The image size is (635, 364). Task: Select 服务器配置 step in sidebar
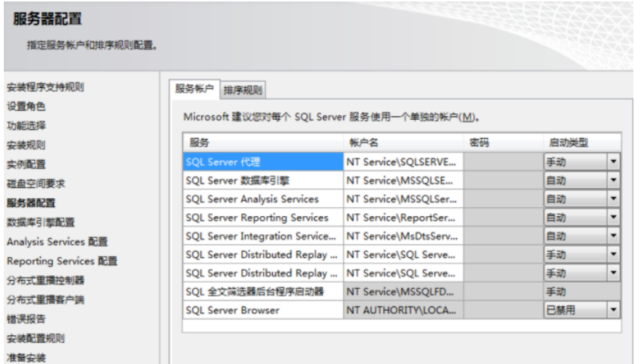coord(31,202)
